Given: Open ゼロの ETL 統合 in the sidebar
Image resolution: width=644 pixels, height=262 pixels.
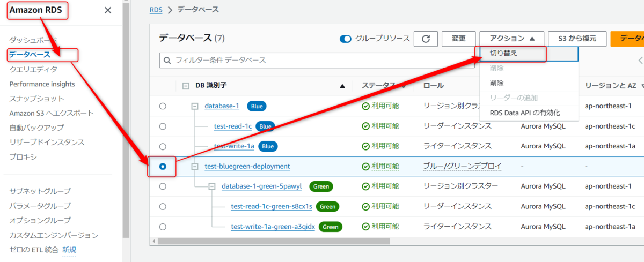Looking at the screenshot, I should (33, 250).
